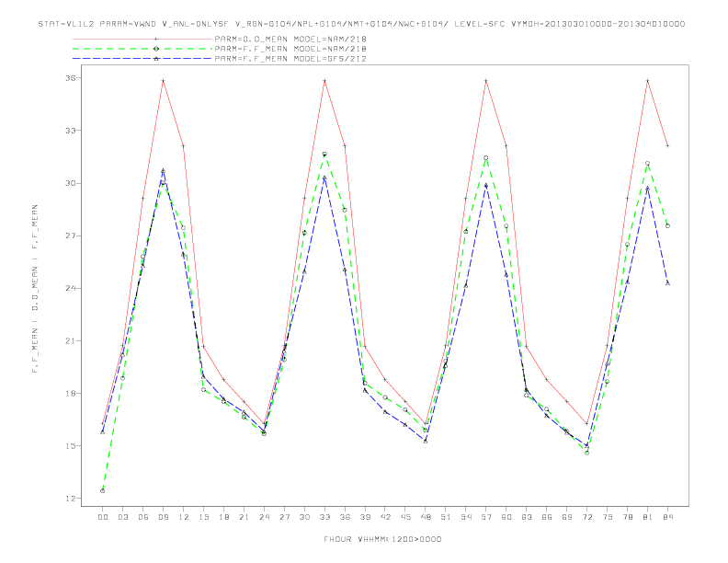Click y-axis tick label 33
Image resolution: width=728 pixels, height=563 pixels.
click(x=71, y=131)
